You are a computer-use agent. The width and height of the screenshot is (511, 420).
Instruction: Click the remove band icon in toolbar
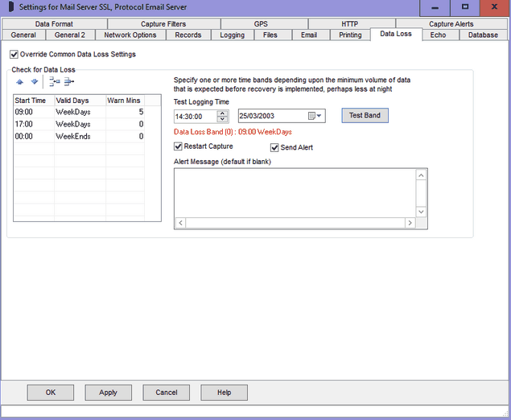69,81
